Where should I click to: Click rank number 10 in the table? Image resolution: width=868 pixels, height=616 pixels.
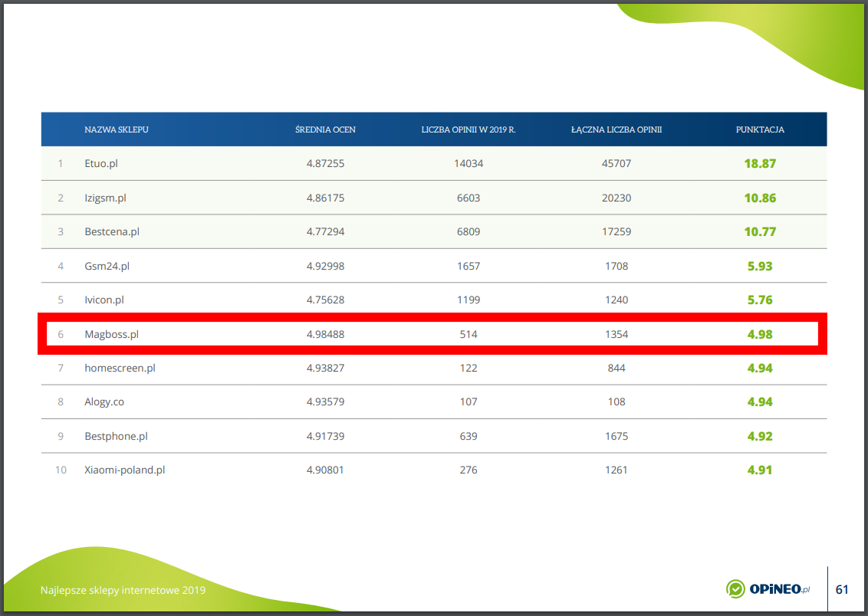(61, 470)
